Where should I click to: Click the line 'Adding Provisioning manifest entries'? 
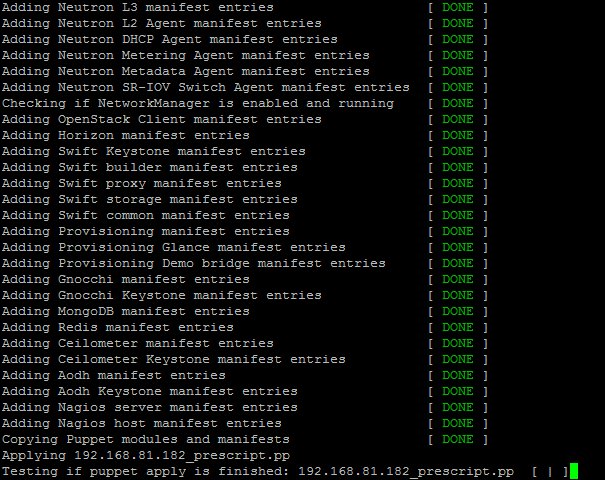click(146, 232)
